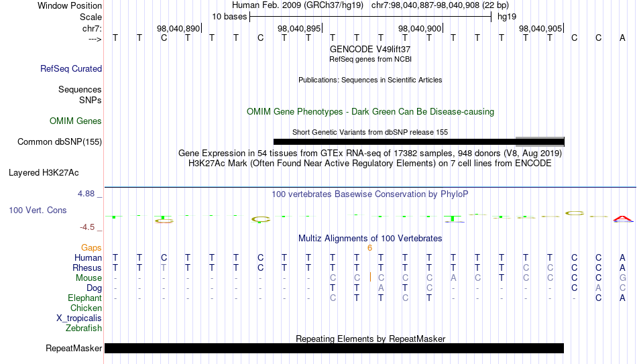Select the orange gap number 6
The height and width of the screenshot is (364, 637).
[369, 248]
